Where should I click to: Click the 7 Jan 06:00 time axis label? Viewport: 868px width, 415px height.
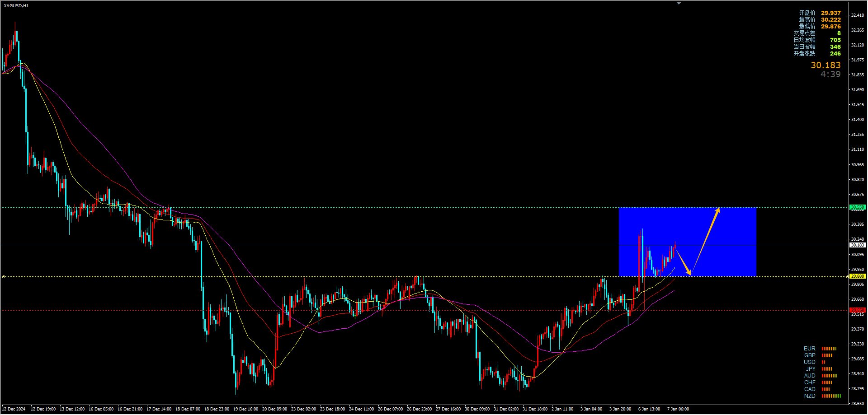tap(678, 409)
